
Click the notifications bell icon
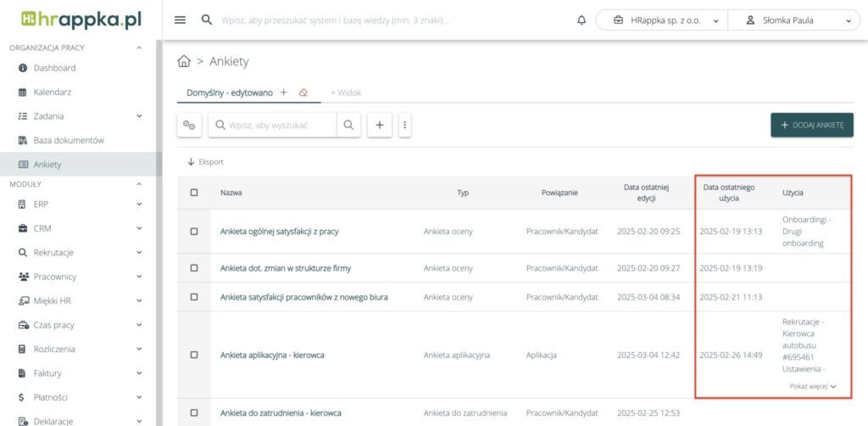(x=581, y=20)
